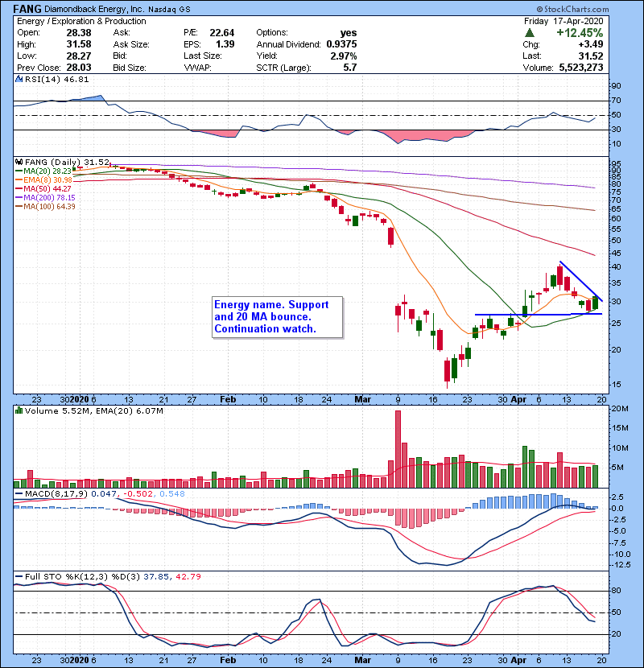
Task: Click the 20M mark on the volume axis
Action: click(620, 409)
